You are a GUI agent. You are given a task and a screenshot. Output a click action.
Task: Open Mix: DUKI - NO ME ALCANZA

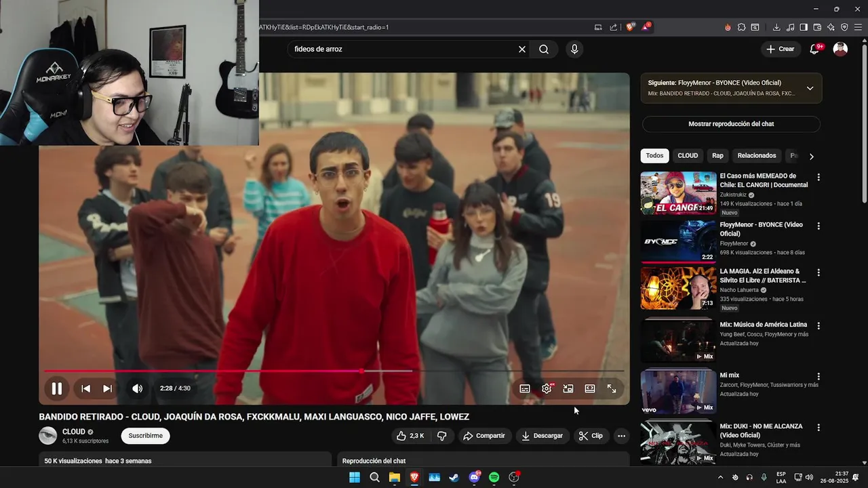pos(679,442)
